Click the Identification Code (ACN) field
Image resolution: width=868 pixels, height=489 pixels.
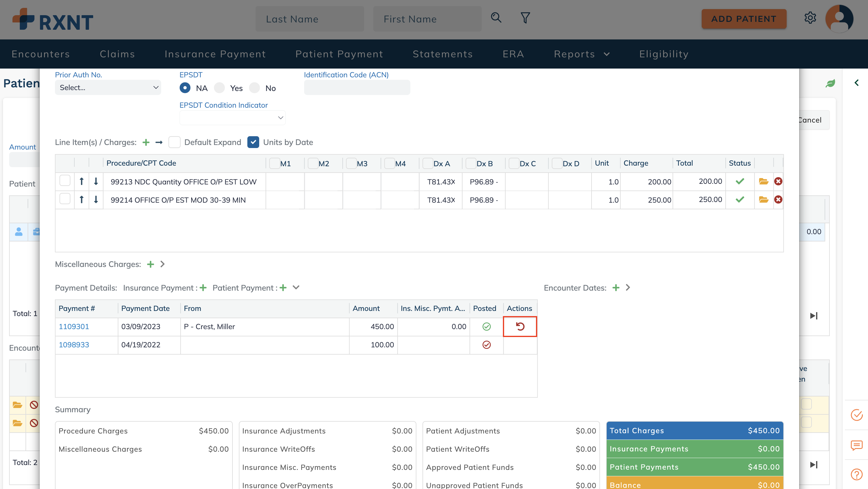(357, 88)
